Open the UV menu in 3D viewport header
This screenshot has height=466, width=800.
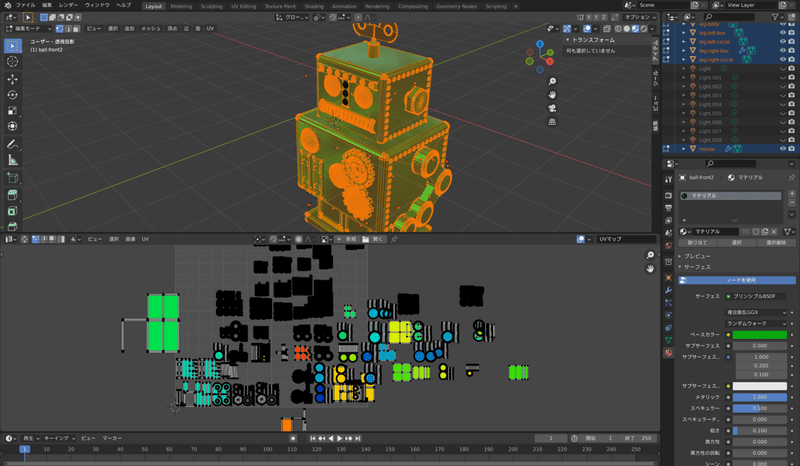(210, 29)
